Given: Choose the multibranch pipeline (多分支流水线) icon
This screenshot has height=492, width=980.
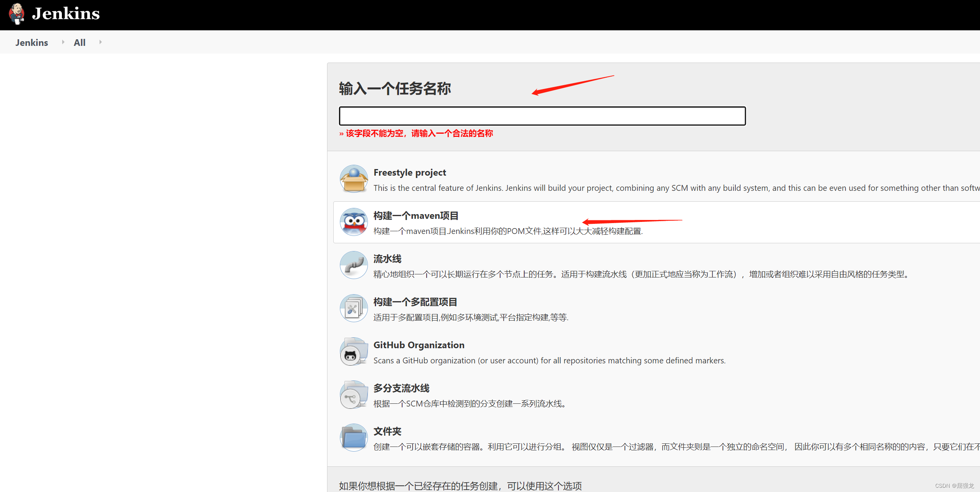Looking at the screenshot, I should (353, 394).
